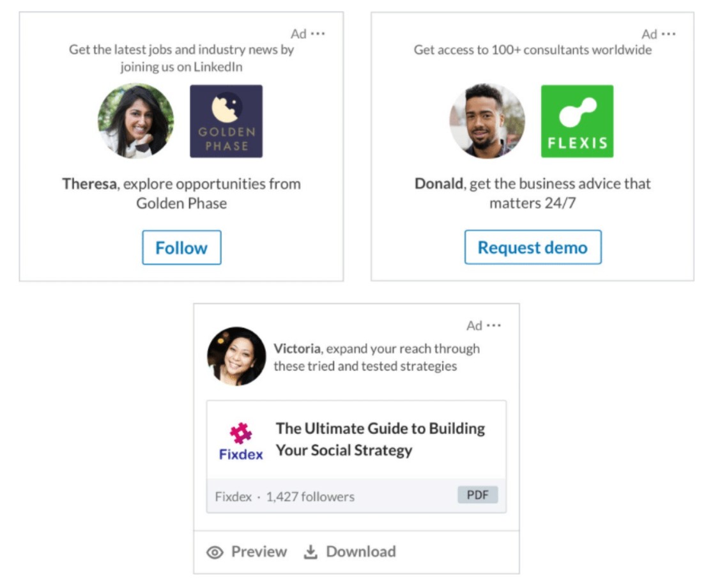Click the green Flexis company logo
The width and height of the screenshot is (713, 588).
click(x=577, y=120)
